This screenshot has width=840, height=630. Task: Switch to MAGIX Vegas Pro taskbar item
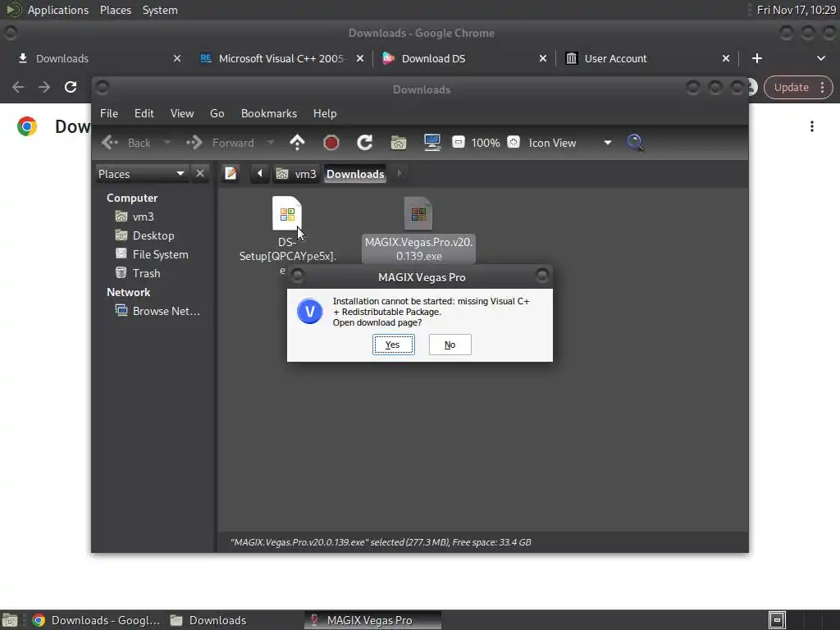pyautogui.click(x=373, y=620)
